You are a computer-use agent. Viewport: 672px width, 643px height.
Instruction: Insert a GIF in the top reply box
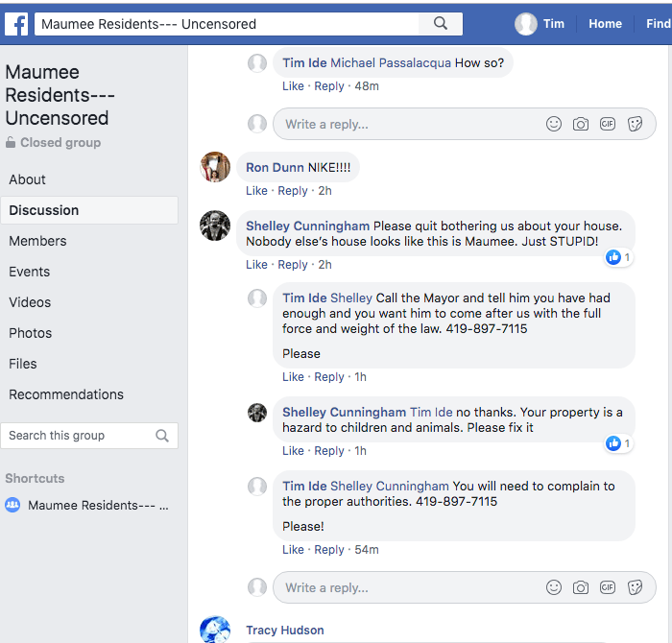click(x=608, y=124)
